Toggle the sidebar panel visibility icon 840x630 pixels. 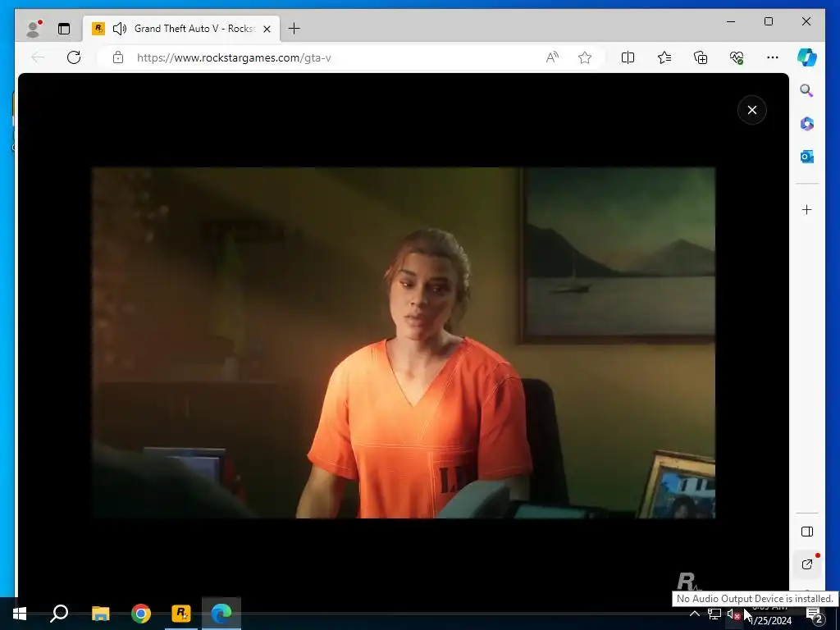pyautogui.click(x=807, y=532)
